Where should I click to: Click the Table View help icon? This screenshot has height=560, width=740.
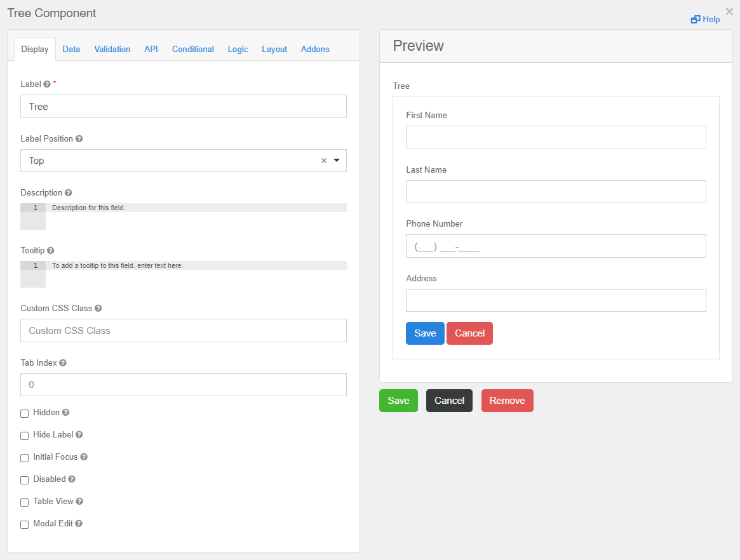click(x=79, y=501)
